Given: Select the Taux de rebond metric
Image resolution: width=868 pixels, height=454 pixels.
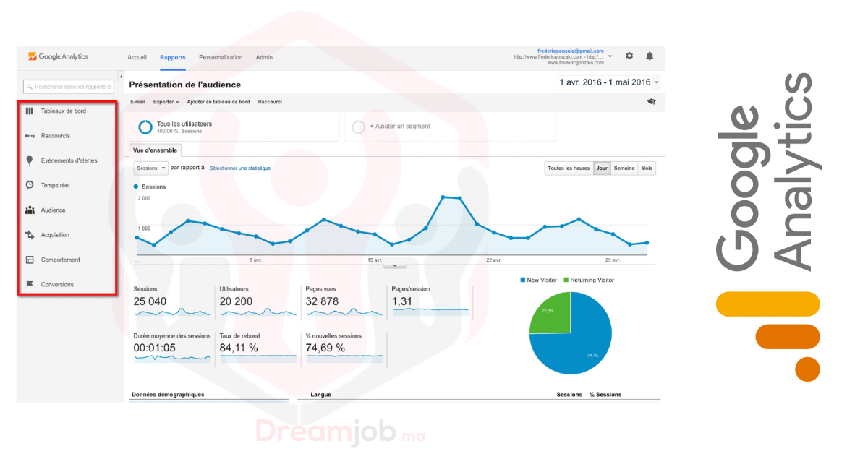Looking at the screenshot, I should [258, 348].
